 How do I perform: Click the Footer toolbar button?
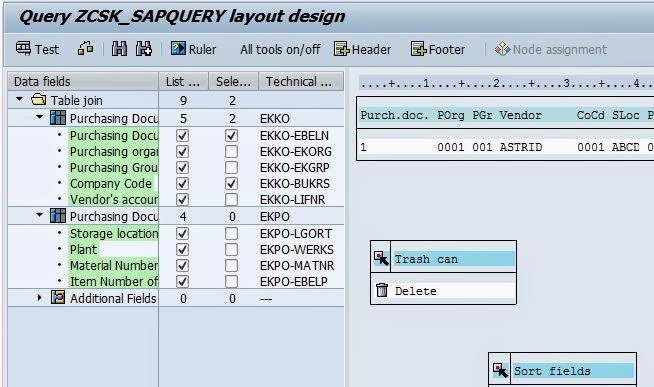click(438, 49)
